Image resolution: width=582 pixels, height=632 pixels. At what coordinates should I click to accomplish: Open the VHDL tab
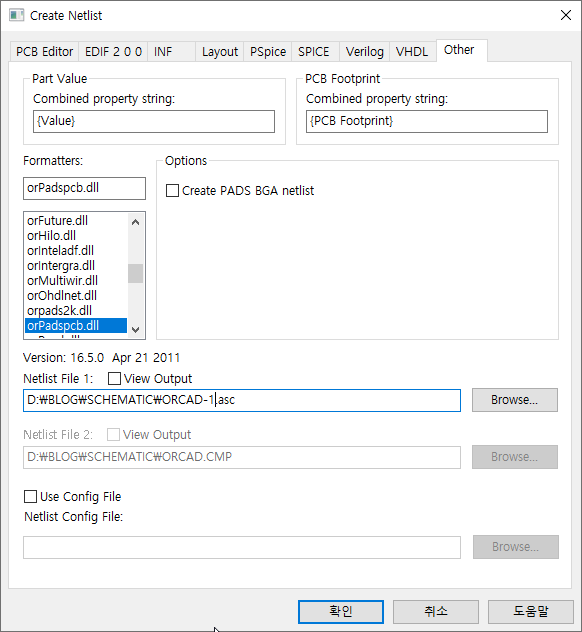412,52
